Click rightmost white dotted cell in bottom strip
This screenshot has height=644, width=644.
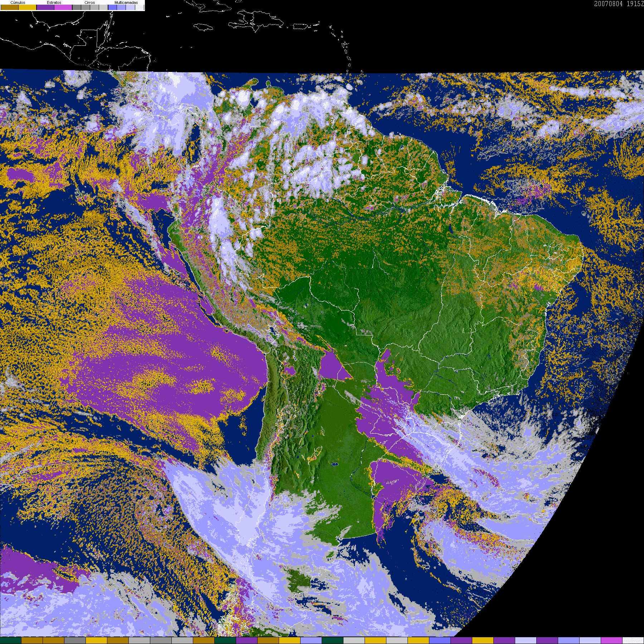633,640
